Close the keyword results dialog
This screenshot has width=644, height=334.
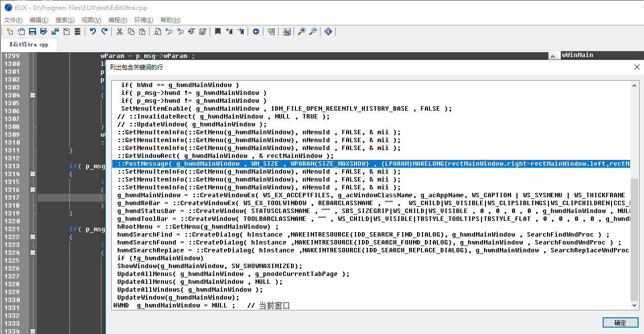637,66
